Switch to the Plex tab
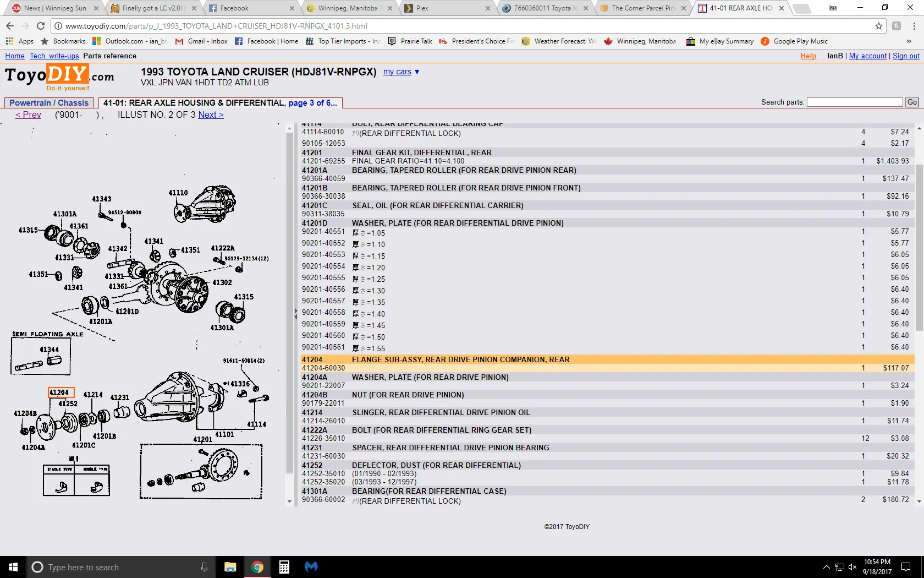The width and height of the screenshot is (924, 578). click(x=447, y=8)
